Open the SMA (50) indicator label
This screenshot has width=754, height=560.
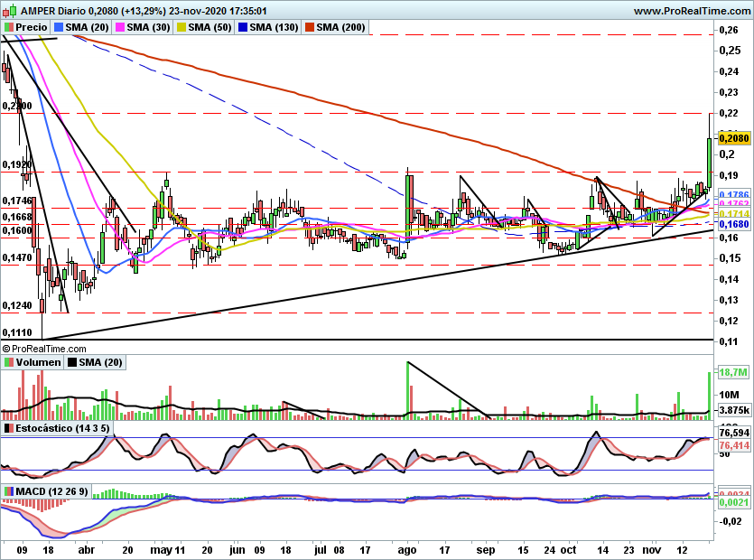(x=209, y=28)
